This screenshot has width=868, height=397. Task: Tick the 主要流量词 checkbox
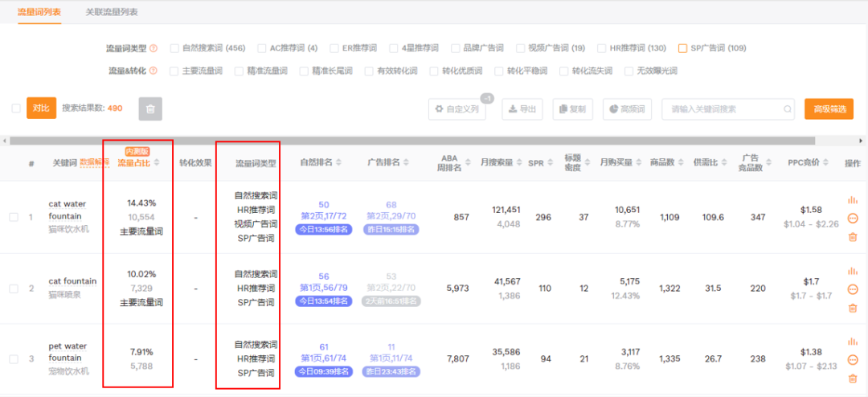tap(174, 71)
